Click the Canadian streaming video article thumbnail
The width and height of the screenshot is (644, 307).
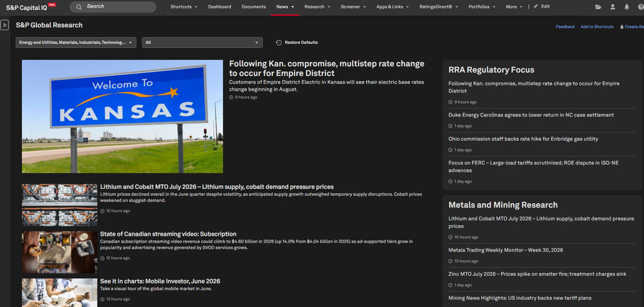59,252
